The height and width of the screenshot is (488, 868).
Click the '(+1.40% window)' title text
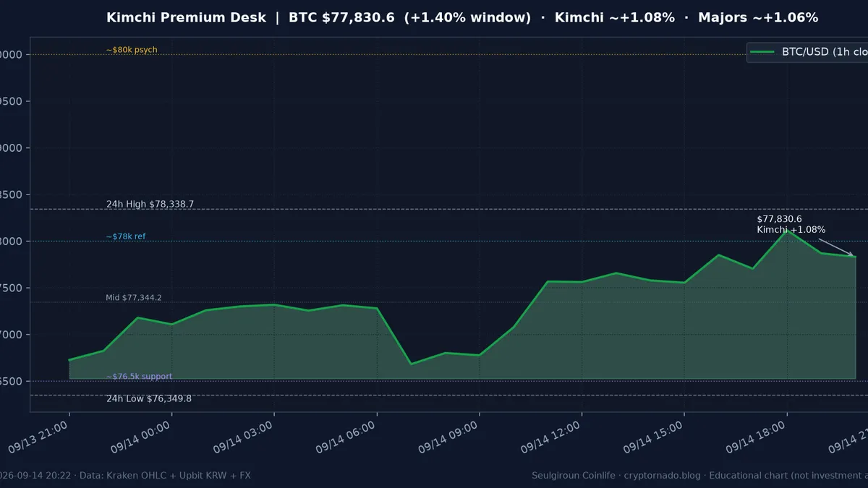[x=467, y=17]
